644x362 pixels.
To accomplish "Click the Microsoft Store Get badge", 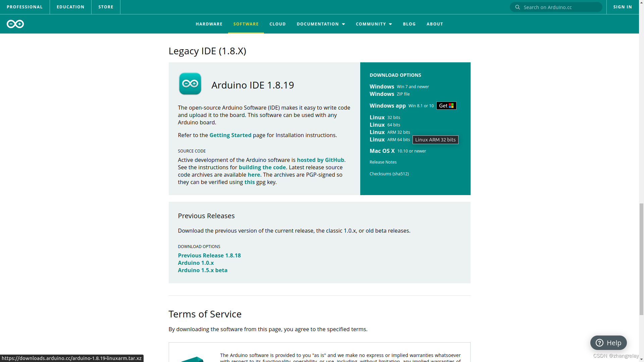I will pyautogui.click(x=446, y=106).
